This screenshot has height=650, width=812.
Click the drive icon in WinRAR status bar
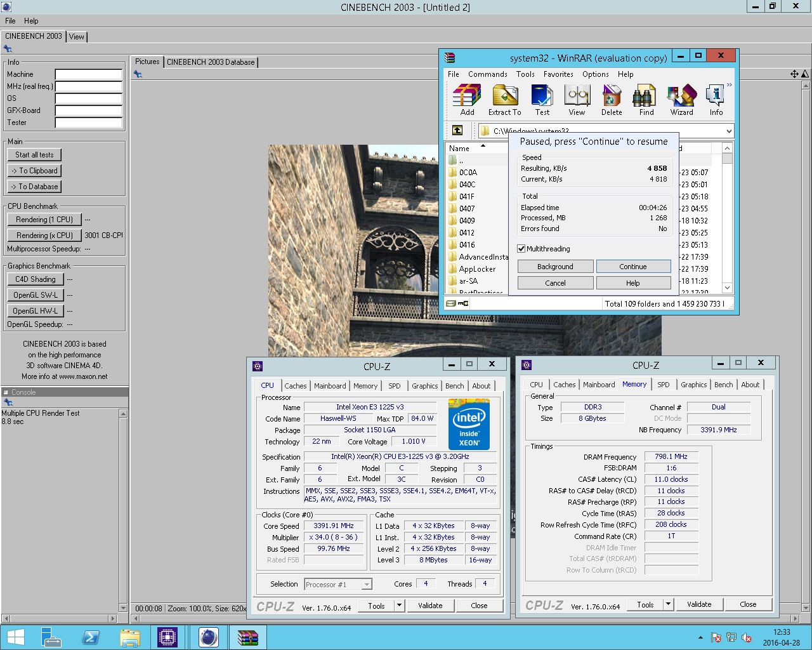click(x=450, y=303)
